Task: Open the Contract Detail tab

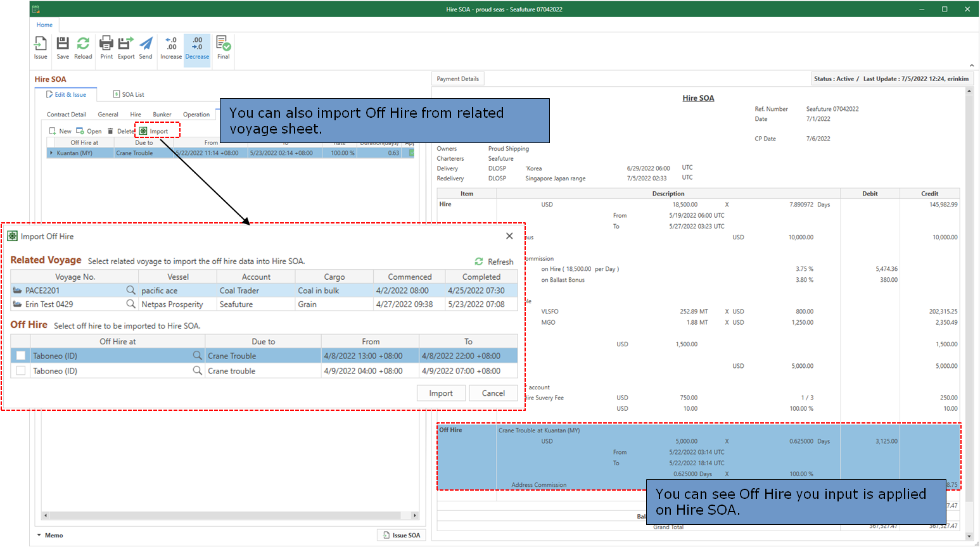Action: (67, 115)
